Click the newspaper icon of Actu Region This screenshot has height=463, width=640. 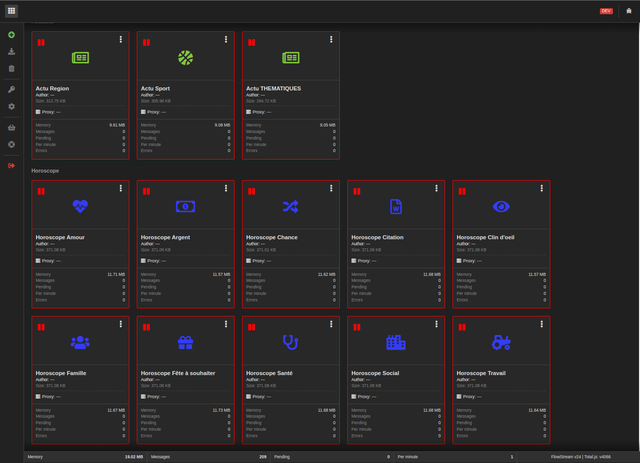80,58
